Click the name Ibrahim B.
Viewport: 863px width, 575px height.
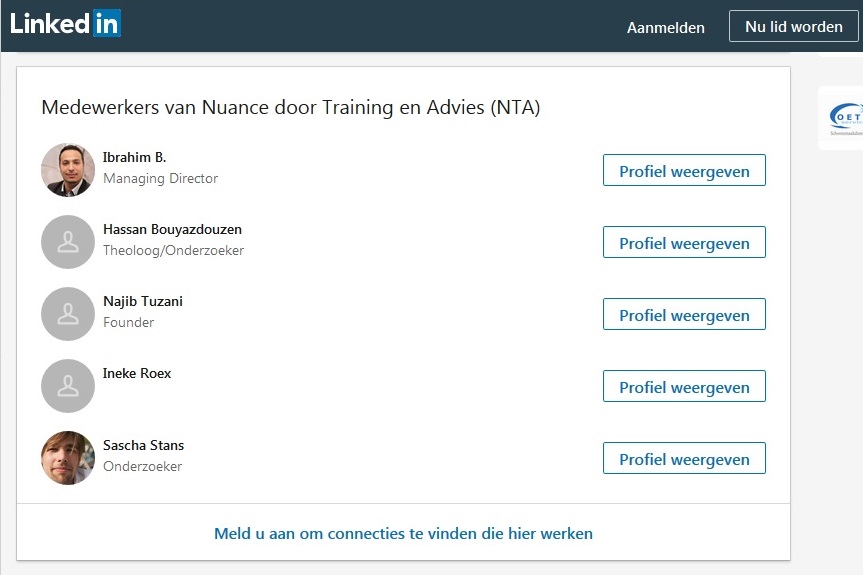[x=134, y=157]
